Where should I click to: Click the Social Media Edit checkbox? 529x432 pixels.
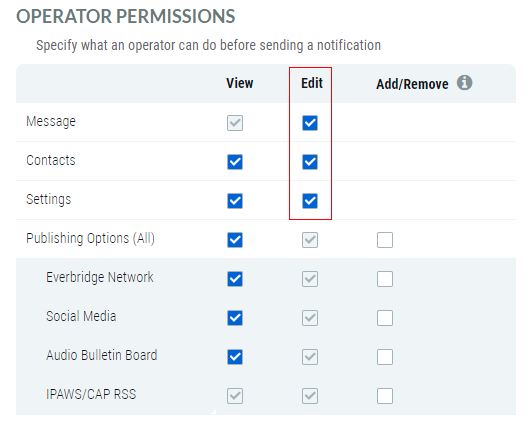tap(310, 318)
